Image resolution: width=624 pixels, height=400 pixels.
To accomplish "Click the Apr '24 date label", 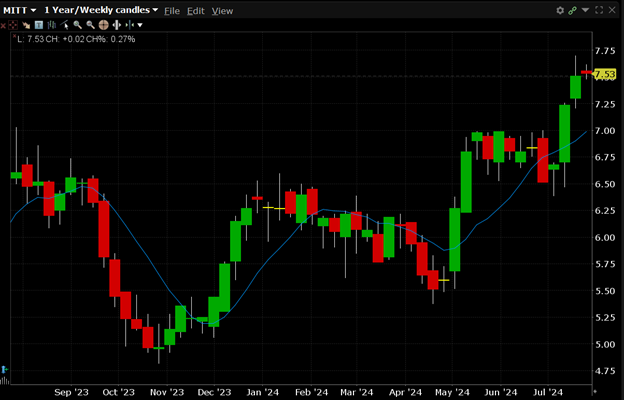I will tap(405, 392).
